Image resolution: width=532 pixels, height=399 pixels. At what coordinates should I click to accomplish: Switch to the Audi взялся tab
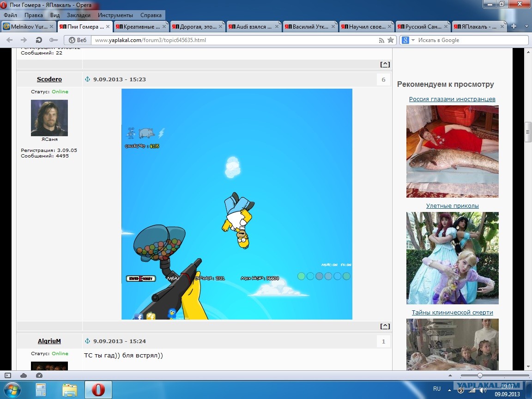(254, 27)
